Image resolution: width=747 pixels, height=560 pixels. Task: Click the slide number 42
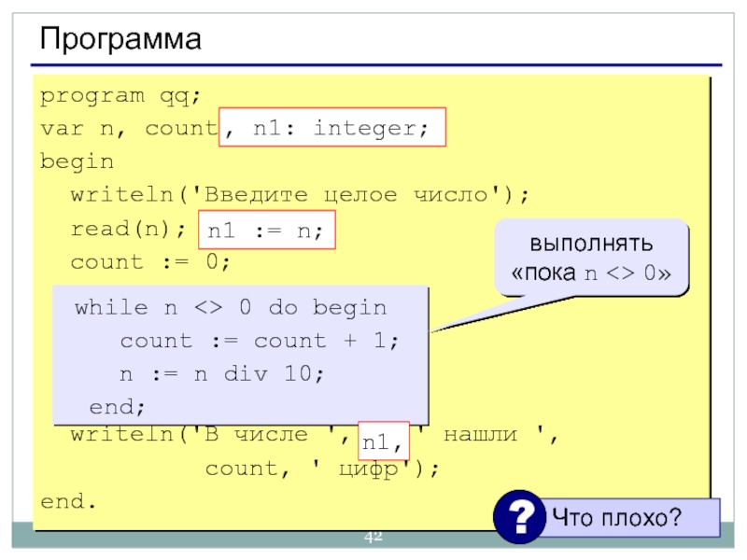tap(373, 537)
